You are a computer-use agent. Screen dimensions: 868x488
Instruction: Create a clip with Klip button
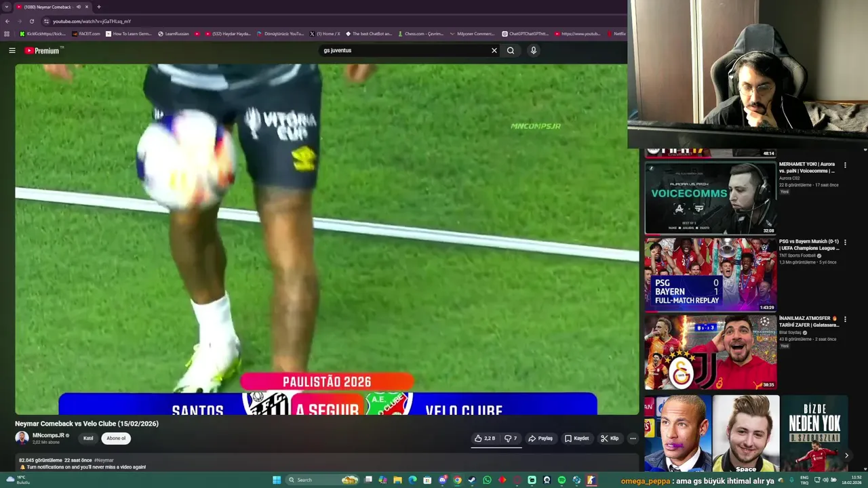pos(610,439)
